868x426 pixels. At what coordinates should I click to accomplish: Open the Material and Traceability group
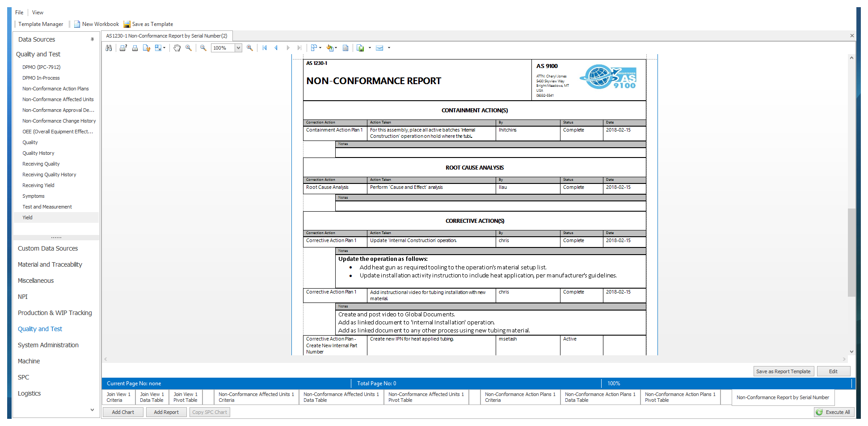tap(50, 264)
